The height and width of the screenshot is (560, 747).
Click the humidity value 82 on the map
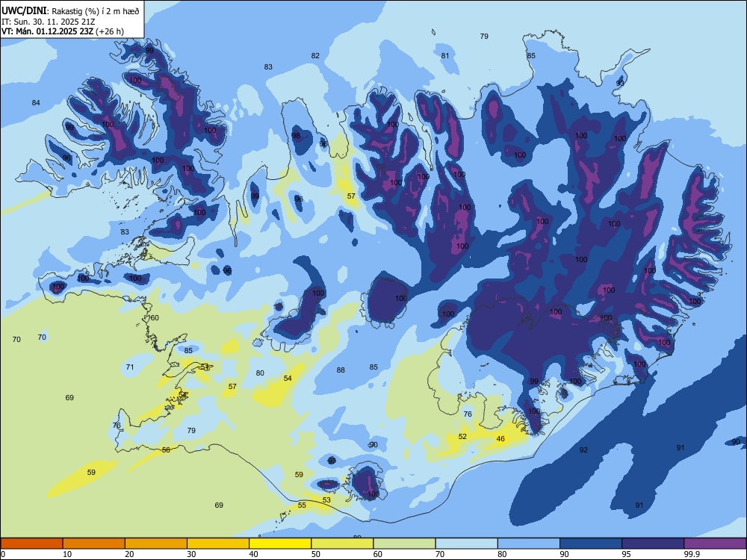315,55
